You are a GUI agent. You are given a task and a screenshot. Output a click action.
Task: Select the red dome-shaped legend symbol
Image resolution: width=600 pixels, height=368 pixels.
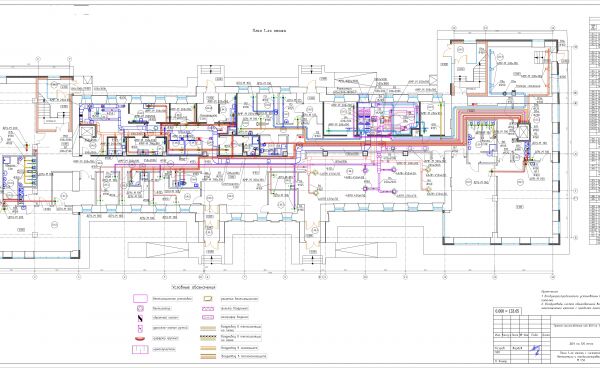click(x=140, y=339)
